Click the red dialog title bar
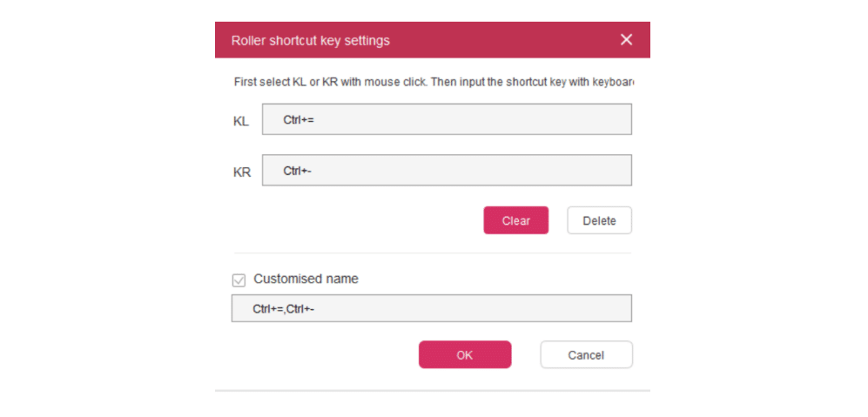The height and width of the screenshot is (417, 868). click(433, 40)
